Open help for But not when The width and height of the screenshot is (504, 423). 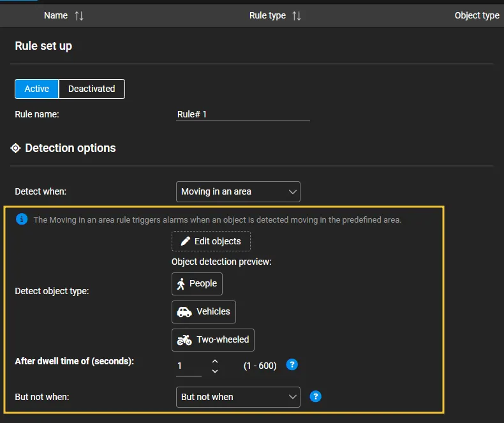click(x=315, y=396)
